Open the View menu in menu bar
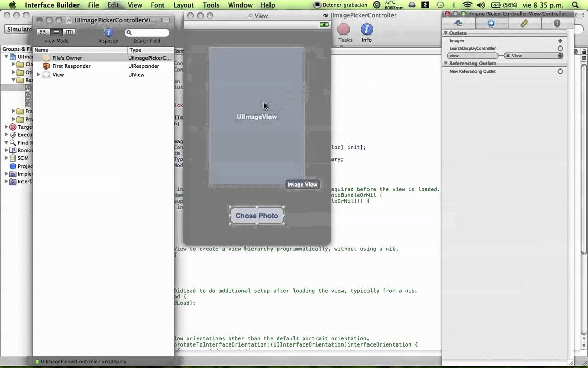The width and height of the screenshot is (588, 368). [x=135, y=5]
